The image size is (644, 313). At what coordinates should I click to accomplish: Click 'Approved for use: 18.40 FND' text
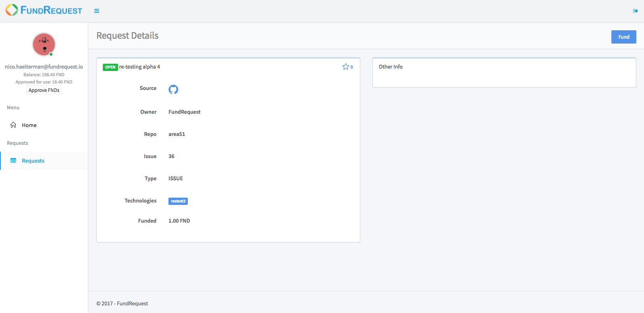pos(44,82)
